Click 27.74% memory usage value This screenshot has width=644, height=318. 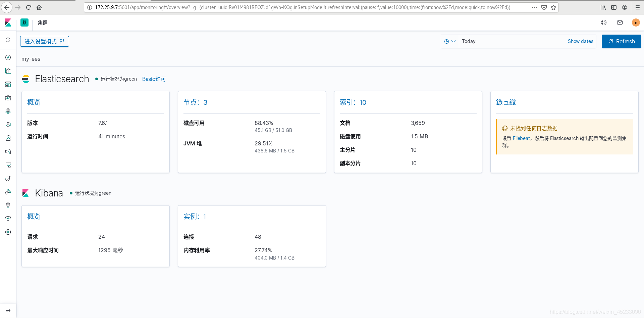pyautogui.click(x=263, y=250)
